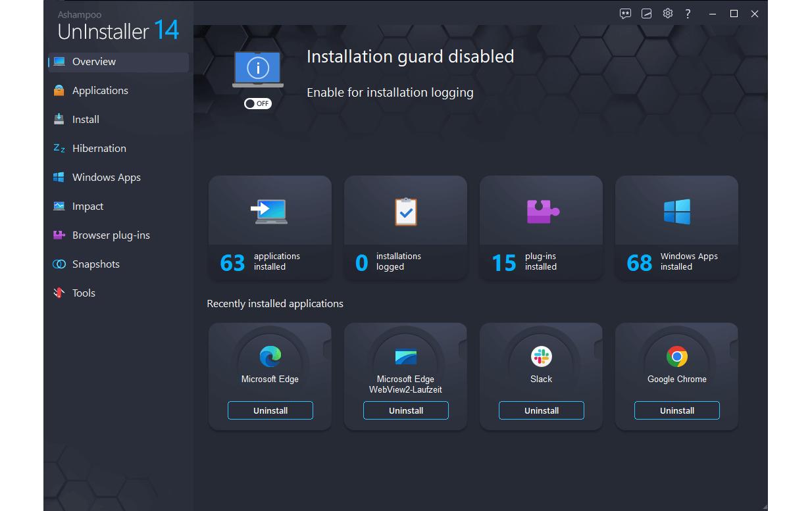
Task: Open the 15 plug-ins installed tile
Action: (541, 228)
